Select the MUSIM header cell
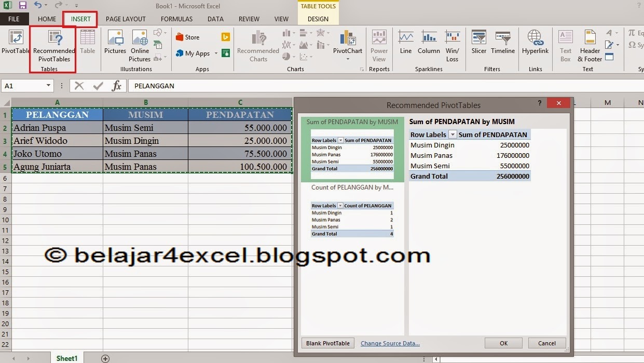This screenshot has width=644, height=363. pos(146,115)
